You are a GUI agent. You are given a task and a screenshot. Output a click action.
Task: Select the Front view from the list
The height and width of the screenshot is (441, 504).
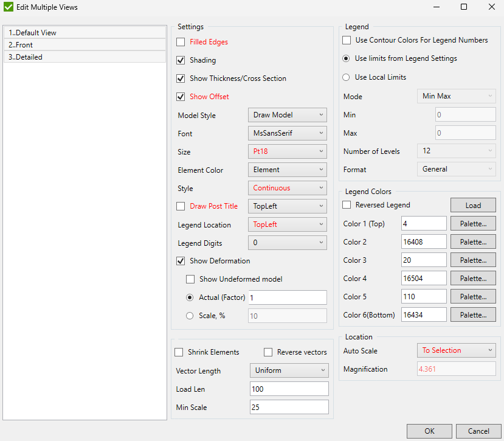pos(85,44)
